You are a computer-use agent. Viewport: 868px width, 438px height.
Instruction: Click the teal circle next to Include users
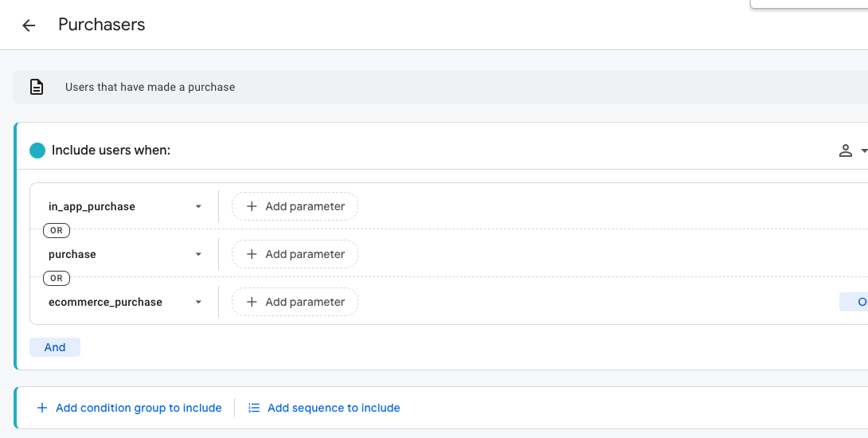[37, 151]
